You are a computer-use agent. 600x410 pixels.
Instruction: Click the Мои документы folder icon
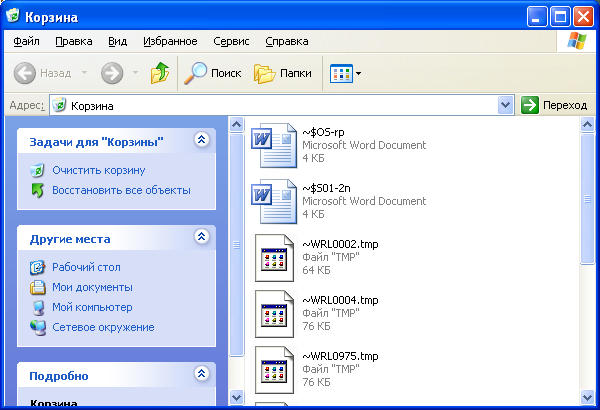38,287
